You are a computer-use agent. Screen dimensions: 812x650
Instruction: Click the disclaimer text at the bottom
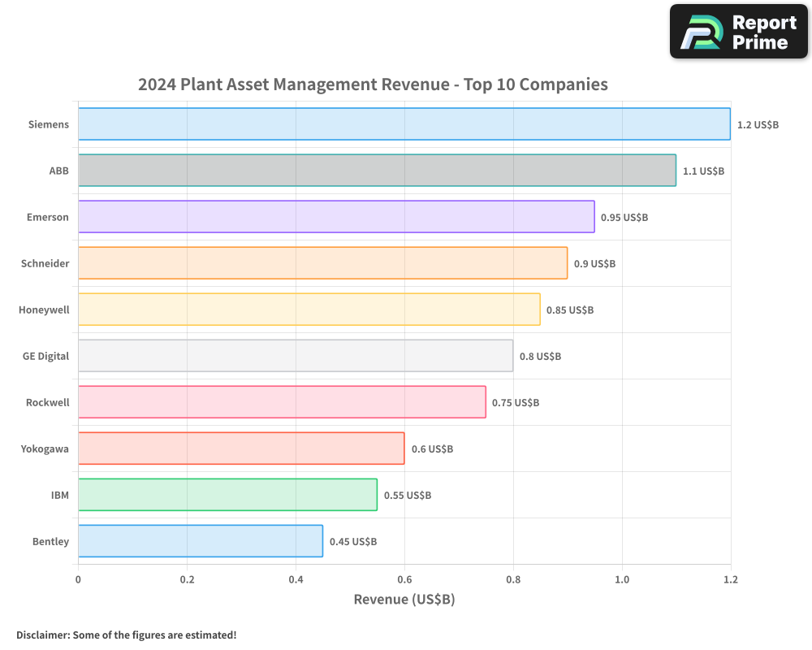click(125, 635)
